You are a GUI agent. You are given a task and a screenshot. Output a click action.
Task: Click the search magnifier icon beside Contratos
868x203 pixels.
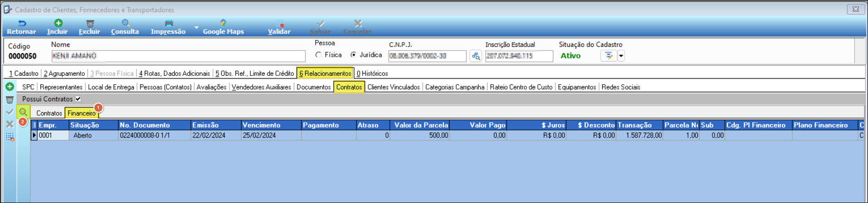(x=23, y=112)
